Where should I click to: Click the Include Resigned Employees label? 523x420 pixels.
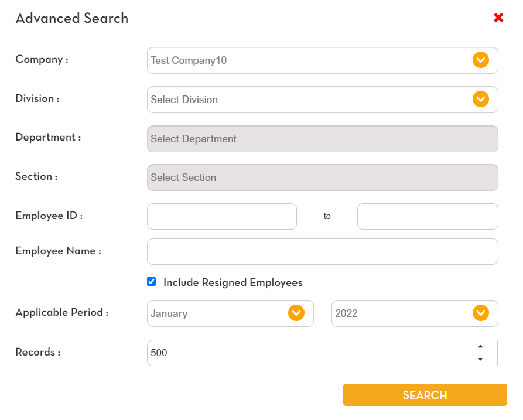coord(233,282)
